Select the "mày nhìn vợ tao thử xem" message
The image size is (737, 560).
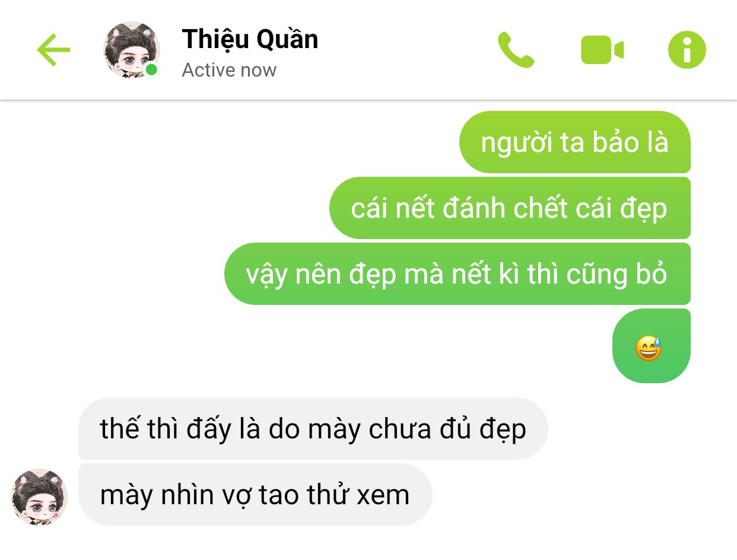[x=255, y=494]
